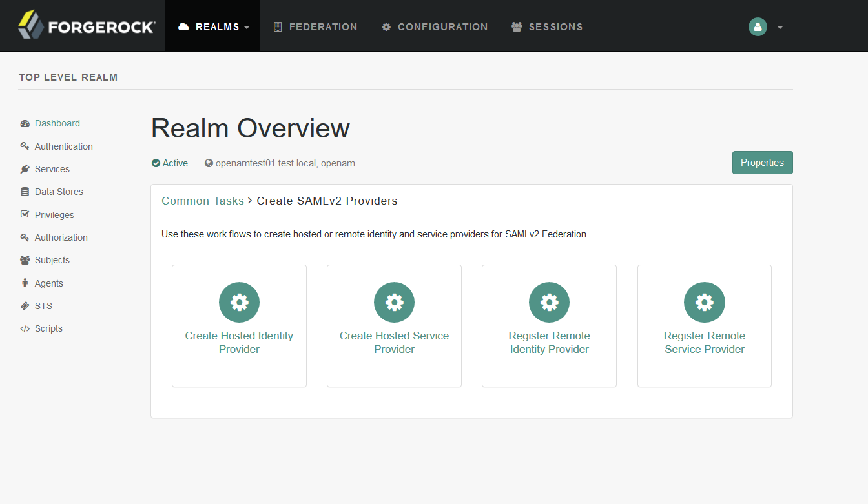Click the Scripts code icon
This screenshot has height=504, width=868.
tap(25, 328)
